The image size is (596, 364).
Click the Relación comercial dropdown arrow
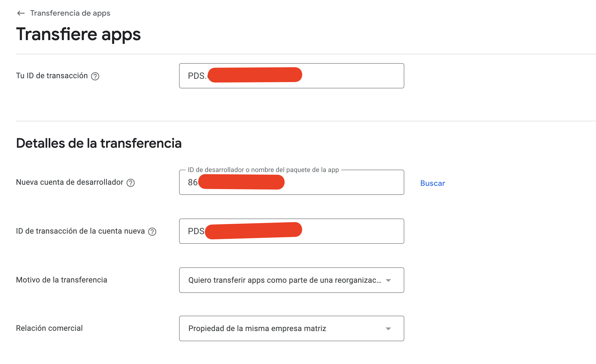[388, 329]
